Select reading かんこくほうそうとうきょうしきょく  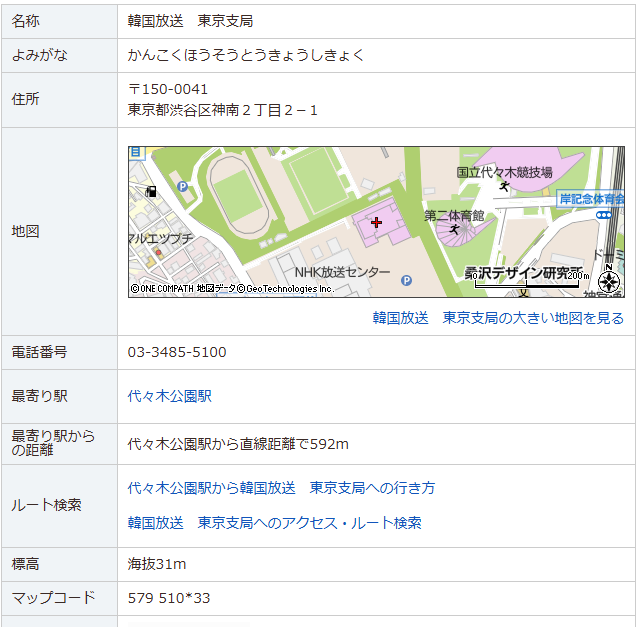pos(246,55)
